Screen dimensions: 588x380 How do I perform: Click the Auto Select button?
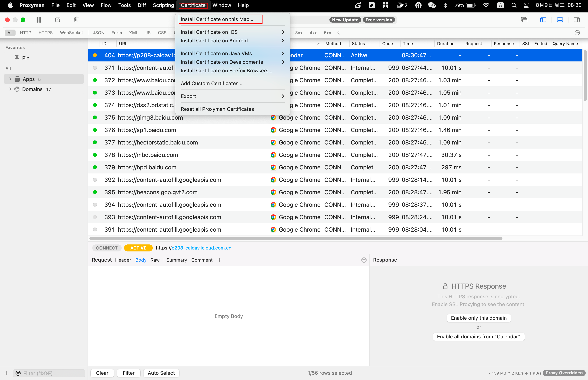[x=161, y=373]
